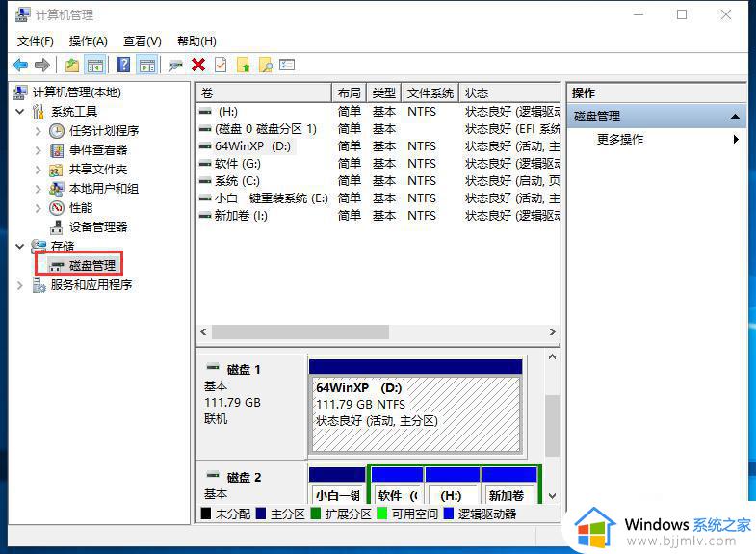756x554 pixels.
Task: Click the disk view scroll-up arrow
Action: [x=553, y=356]
